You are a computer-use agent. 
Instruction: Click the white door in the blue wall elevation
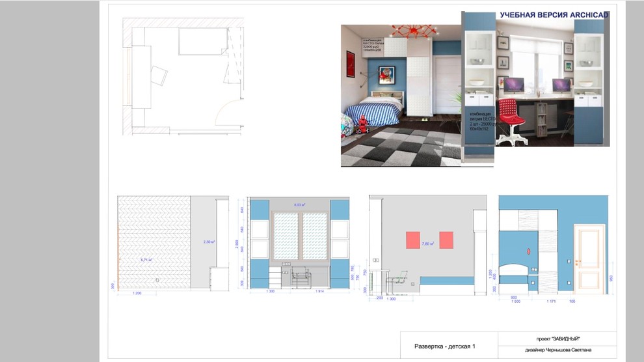589,258
